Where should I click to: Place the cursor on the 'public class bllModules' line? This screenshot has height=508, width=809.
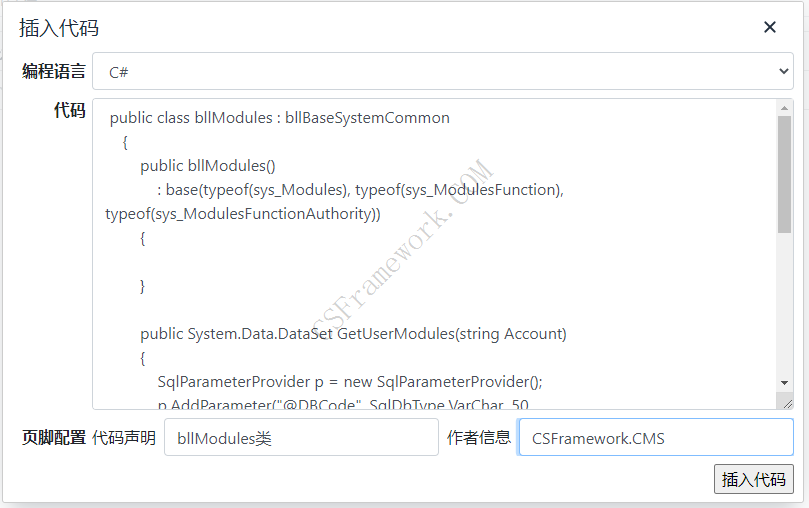pos(279,118)
